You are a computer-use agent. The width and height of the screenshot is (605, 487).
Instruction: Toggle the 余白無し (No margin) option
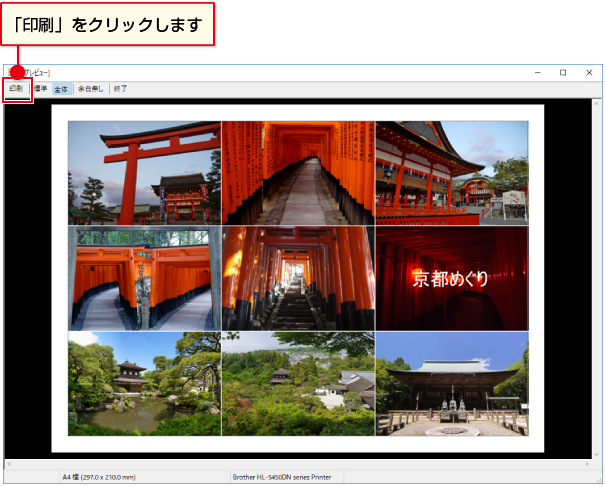(91, 89)
